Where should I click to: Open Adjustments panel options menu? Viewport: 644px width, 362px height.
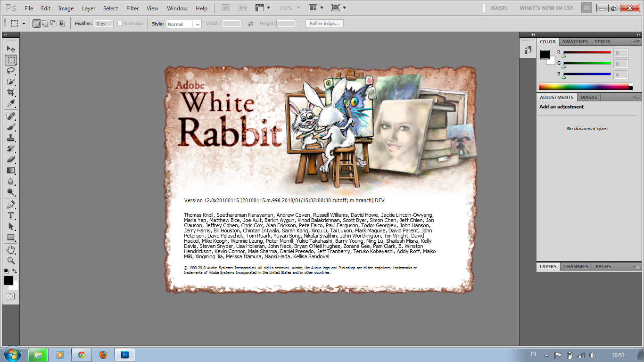tap(636, 97)
